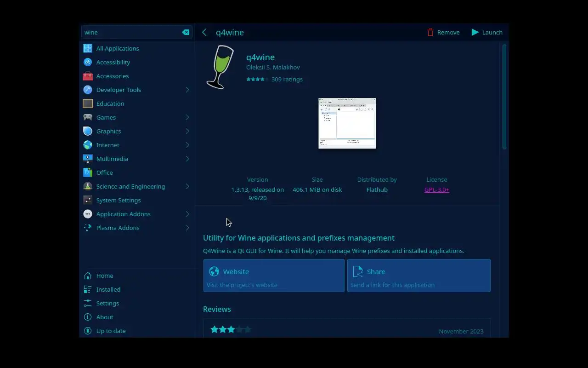Viewport: 588px width, 368px height.
Task: Click the November 2023 review date
Action: pyautogui.click(x=461, y=331)
